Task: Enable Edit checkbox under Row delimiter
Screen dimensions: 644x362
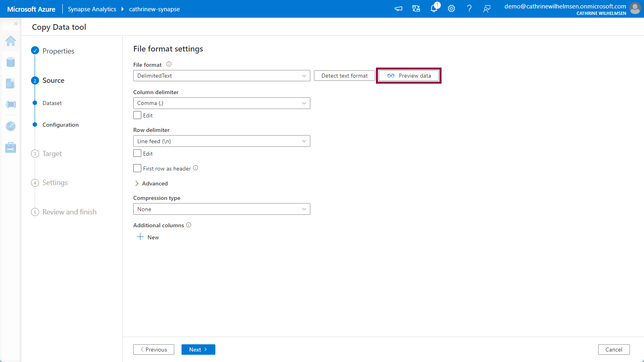Action: tap(137, 154)
